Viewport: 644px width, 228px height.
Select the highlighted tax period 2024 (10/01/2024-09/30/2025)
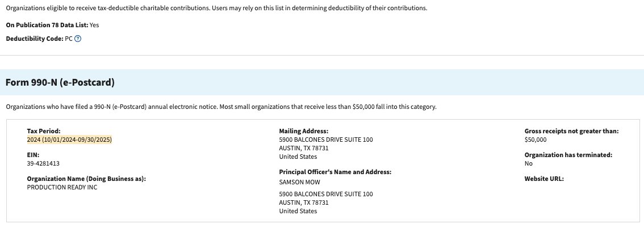pyautogui.click(x=69, y=140)
